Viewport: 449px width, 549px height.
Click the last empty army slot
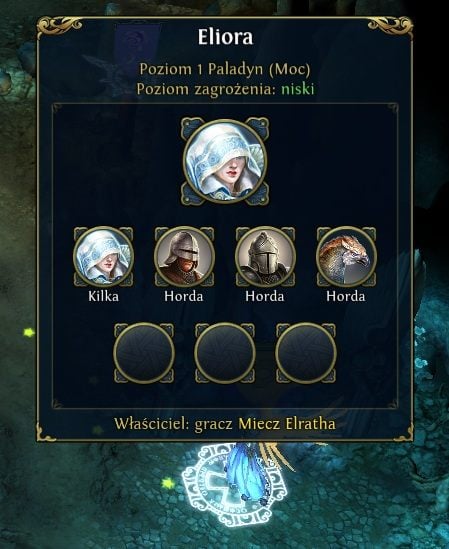click(306, 353)
